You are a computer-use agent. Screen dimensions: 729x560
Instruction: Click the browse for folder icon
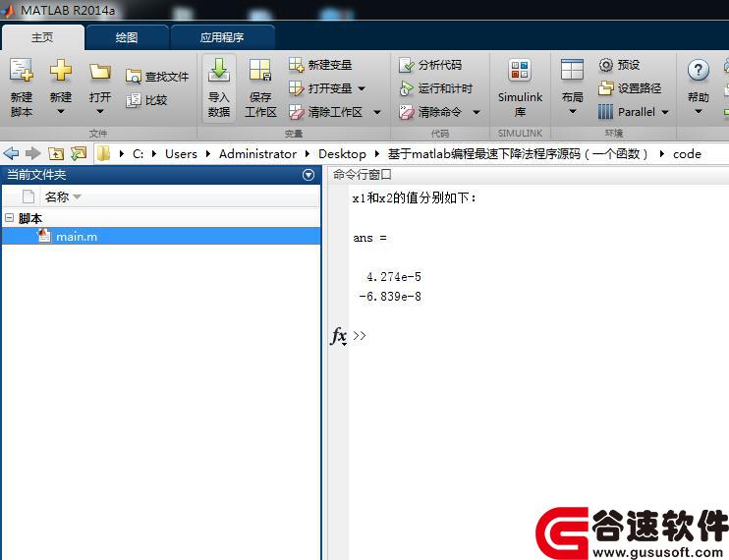79,153
